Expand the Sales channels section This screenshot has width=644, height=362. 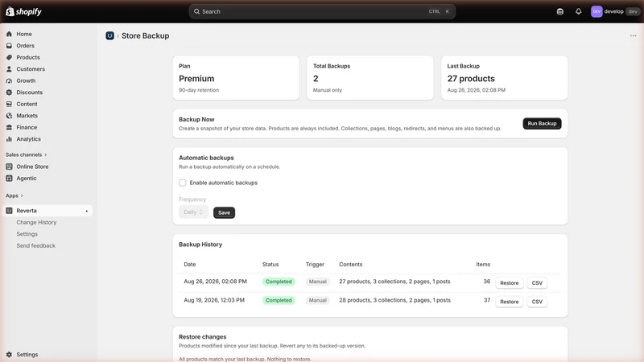coord(27,154)
